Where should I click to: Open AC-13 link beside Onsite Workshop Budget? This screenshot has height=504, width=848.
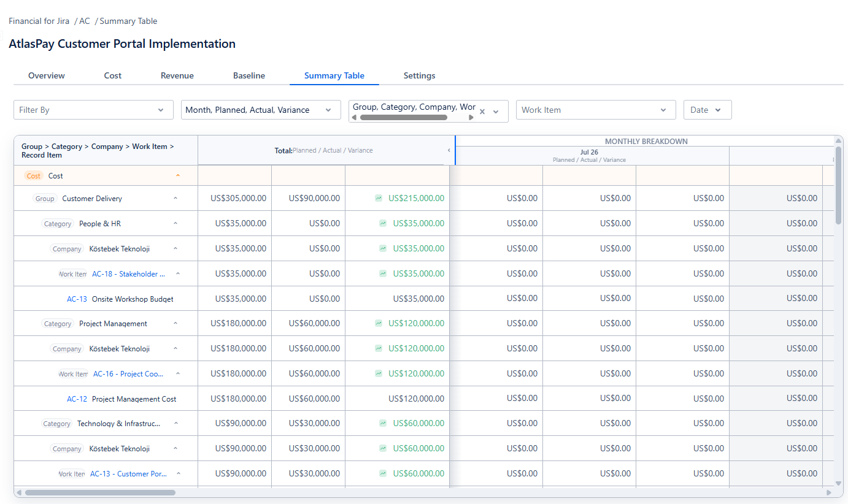[77, 299]
